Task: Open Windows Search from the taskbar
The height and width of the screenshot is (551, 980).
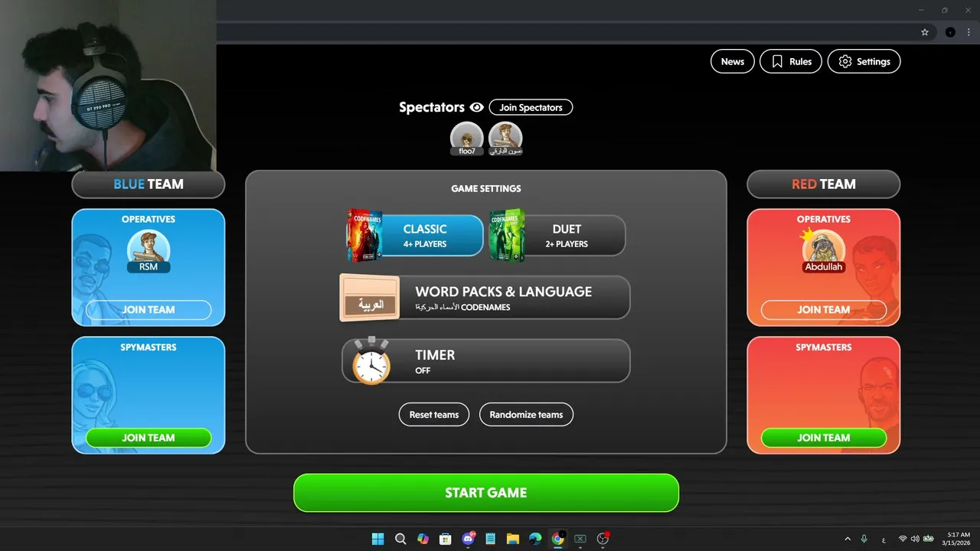Action: pos(400,539)
